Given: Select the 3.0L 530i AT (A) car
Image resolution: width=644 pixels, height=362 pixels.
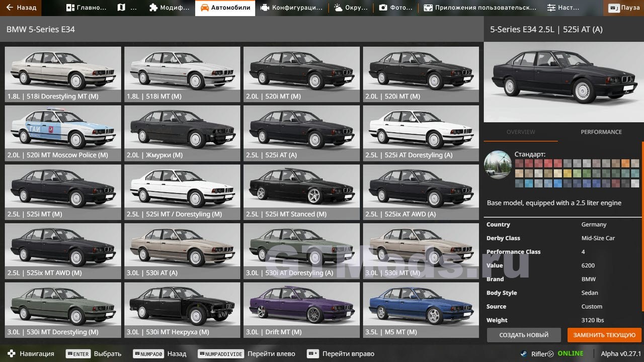Looking at the screenshot, I should tap(182, 251).
